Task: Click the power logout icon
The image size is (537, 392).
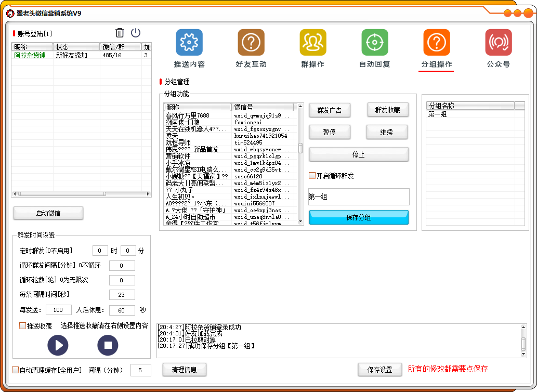Action: (136, 33)
